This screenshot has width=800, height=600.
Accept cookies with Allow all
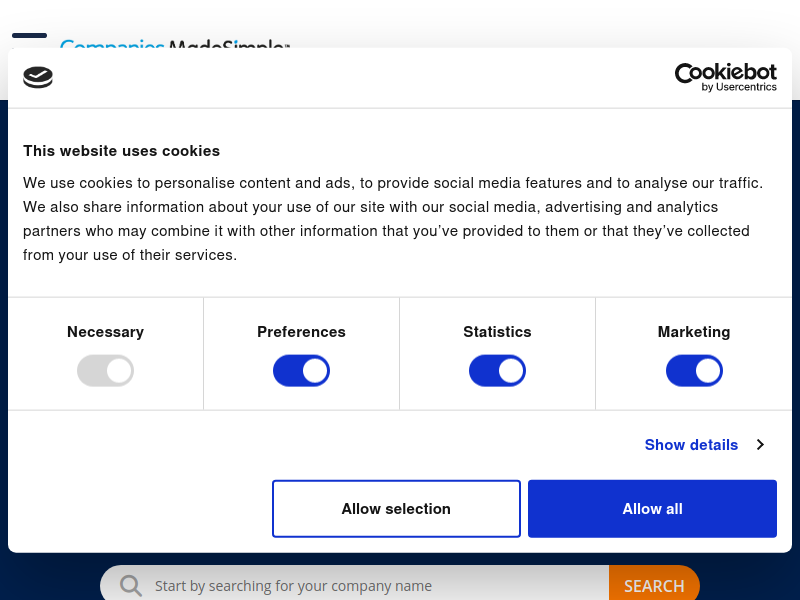point(653,509)
